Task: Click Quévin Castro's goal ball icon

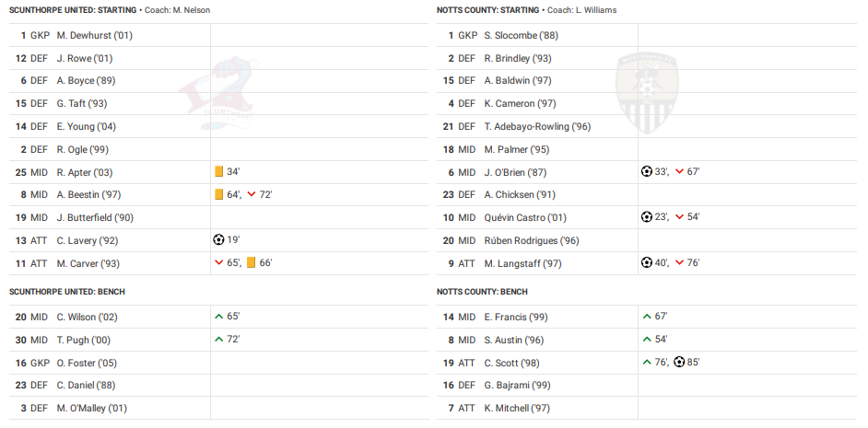Action: [647, 217]
